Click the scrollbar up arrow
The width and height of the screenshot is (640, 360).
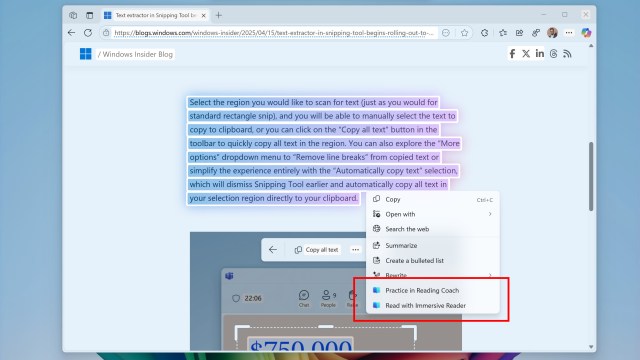[x=591, y=46]
